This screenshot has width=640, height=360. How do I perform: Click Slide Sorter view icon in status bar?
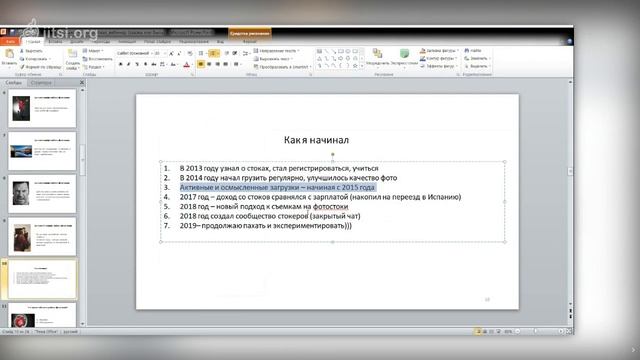click(x=484, y=331)
